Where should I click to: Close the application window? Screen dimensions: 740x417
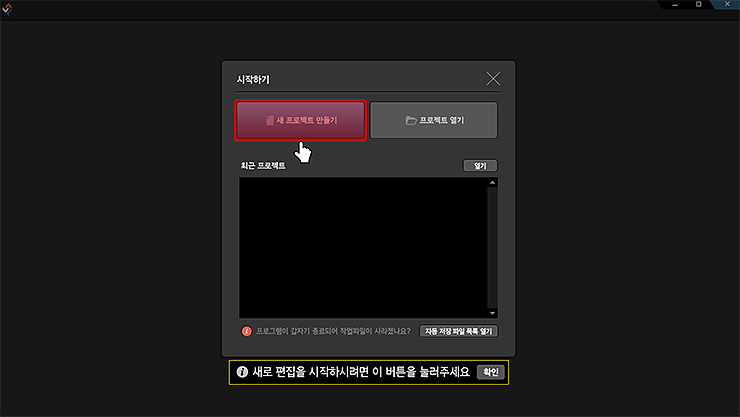727,4
